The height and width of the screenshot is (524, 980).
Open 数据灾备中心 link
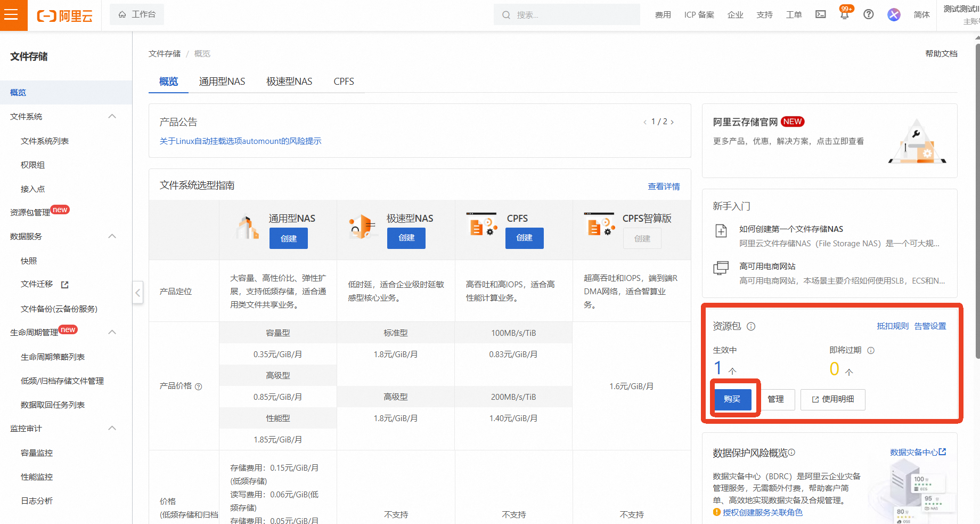coord(918,452)
